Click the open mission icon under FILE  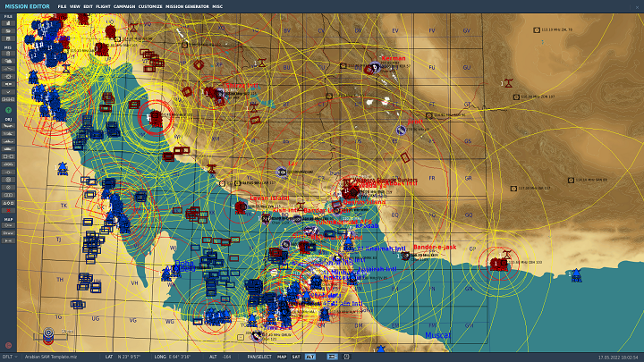8,32
